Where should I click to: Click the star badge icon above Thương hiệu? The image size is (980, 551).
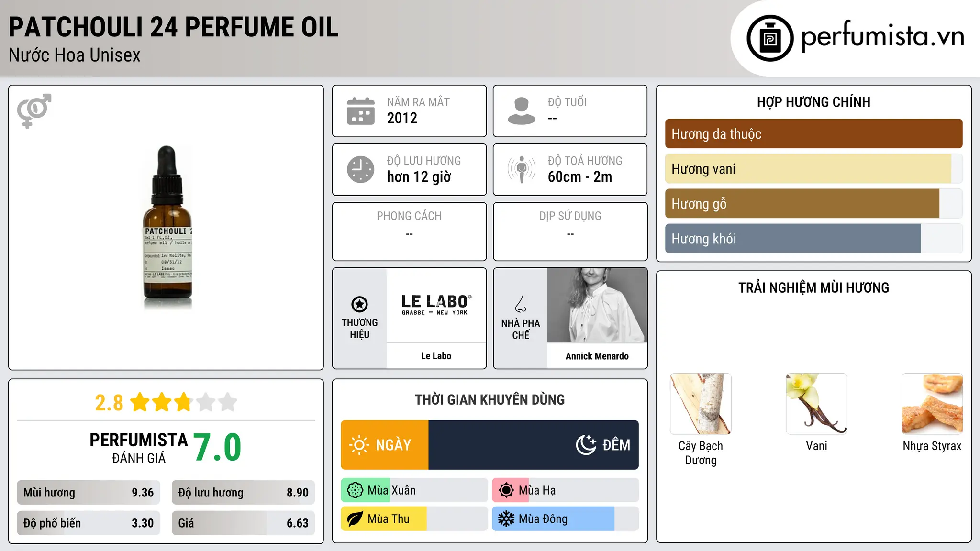(359, 304)
